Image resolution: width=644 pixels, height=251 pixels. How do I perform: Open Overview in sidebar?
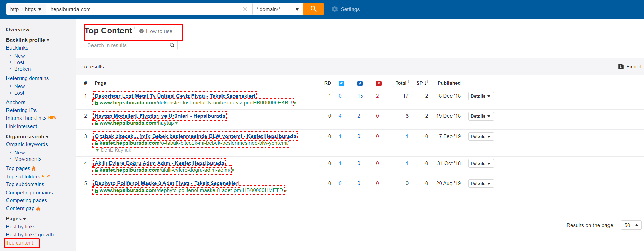pyautogui.click(x=18, y=30)
